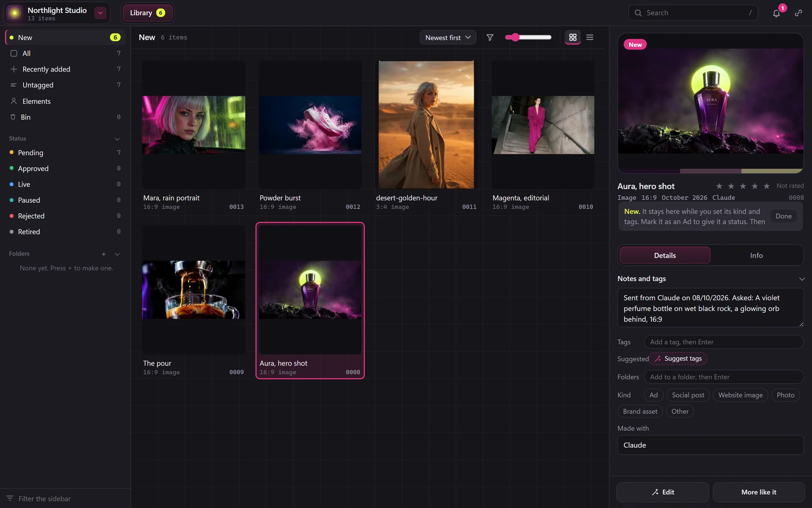812x508 pixels.
Task: Adjust the thumbnail size slider
Action: click(528, 37)
